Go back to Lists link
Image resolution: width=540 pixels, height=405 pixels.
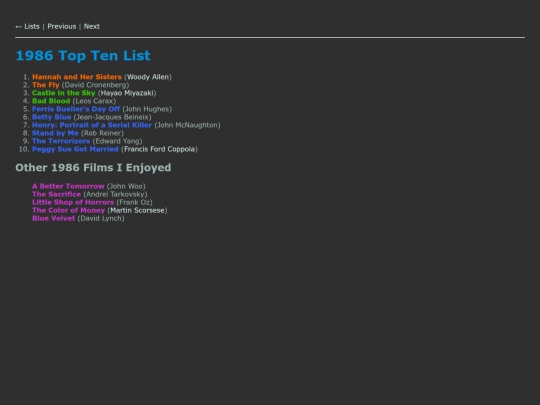[28, 27]
